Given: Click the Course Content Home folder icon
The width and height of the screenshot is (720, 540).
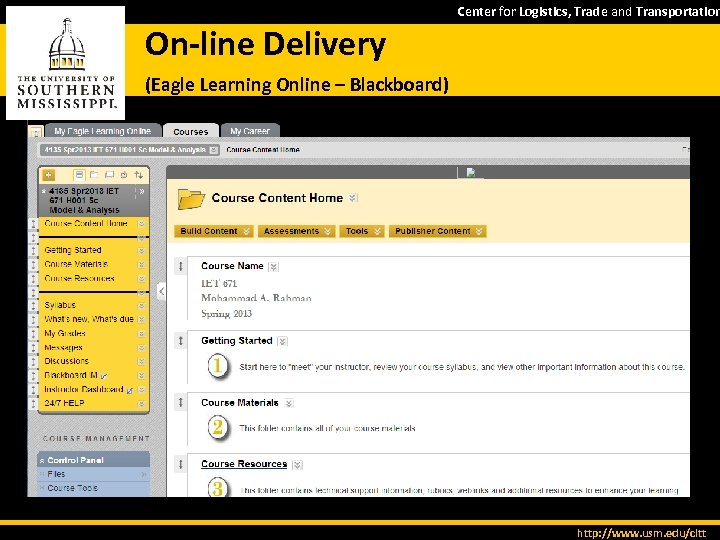Looking at the screenshot, I should pos(191,199).
